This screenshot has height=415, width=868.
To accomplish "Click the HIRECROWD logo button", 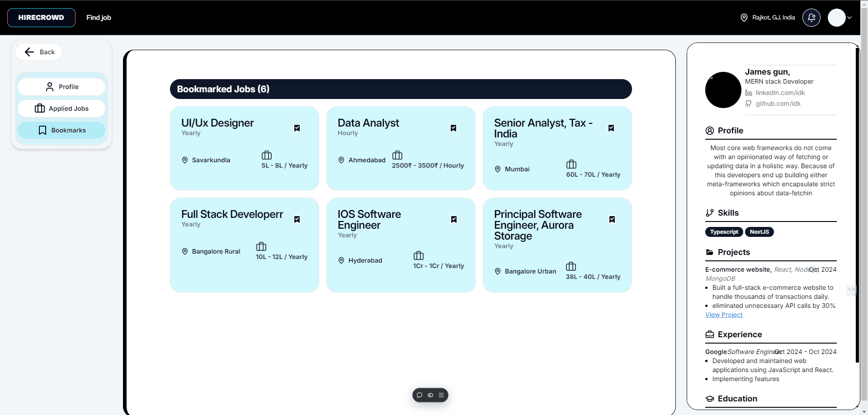I will (x=41, y=18).
